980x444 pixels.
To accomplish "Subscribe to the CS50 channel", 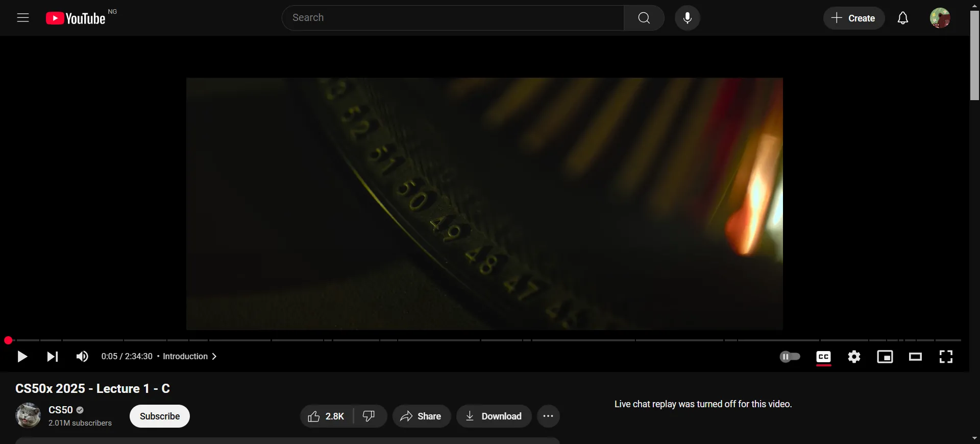I will click(159, 416).
